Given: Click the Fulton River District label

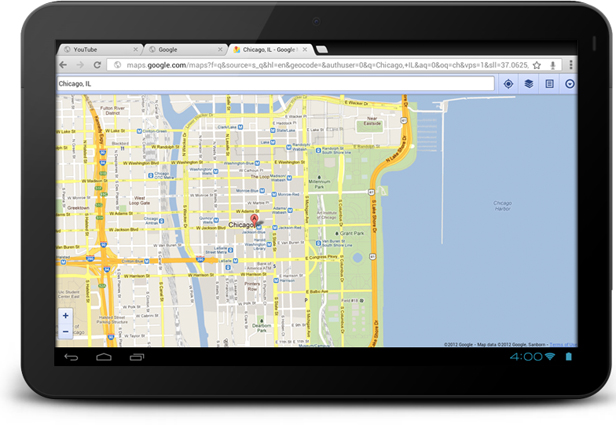Looking at the screenshot, I should (112, 110).
